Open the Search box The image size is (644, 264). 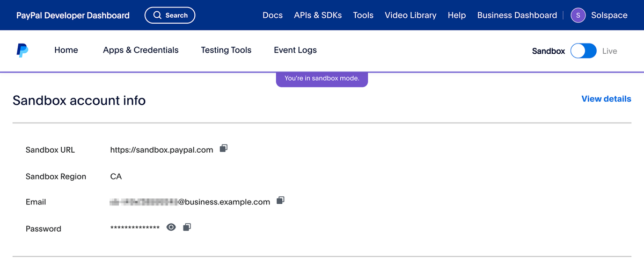[x=170, y=15]
